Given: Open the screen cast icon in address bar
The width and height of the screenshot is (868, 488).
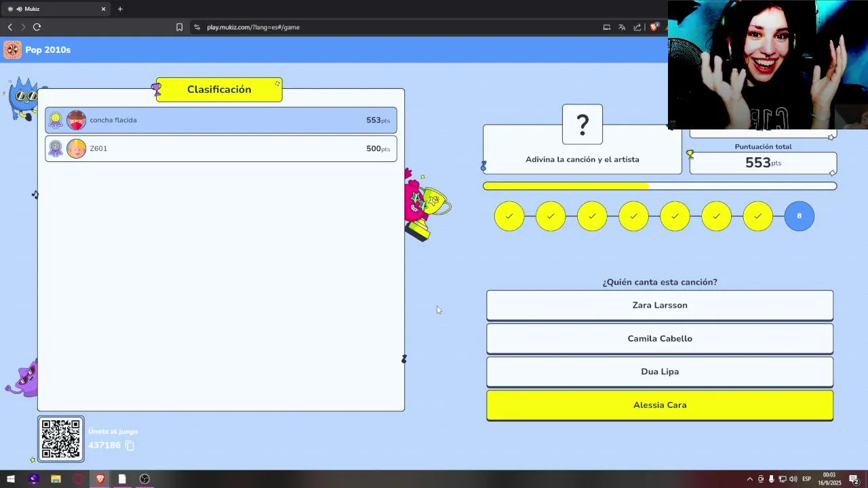Looking at the screenshot, I should pyautogui.click(x=606, y=27).
